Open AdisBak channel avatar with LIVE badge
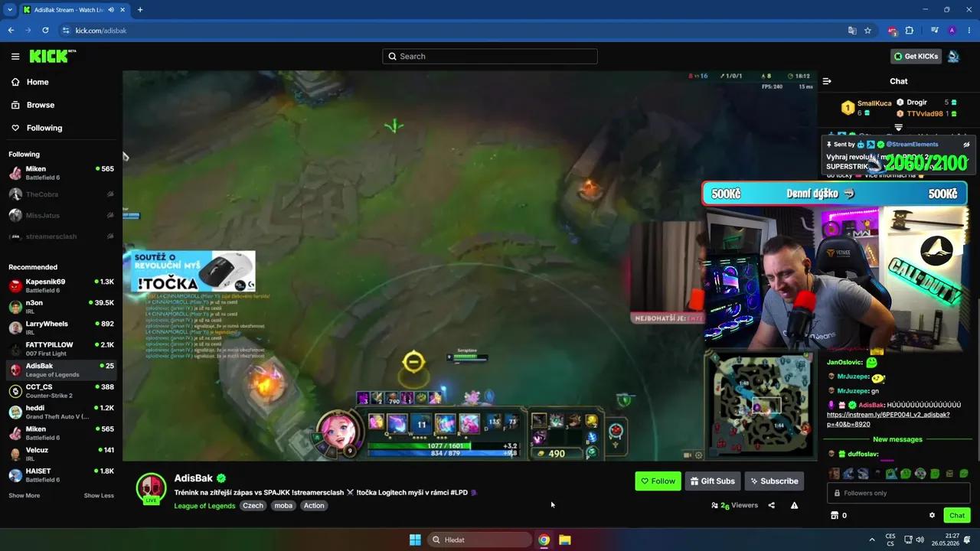 tap(151, 489)
